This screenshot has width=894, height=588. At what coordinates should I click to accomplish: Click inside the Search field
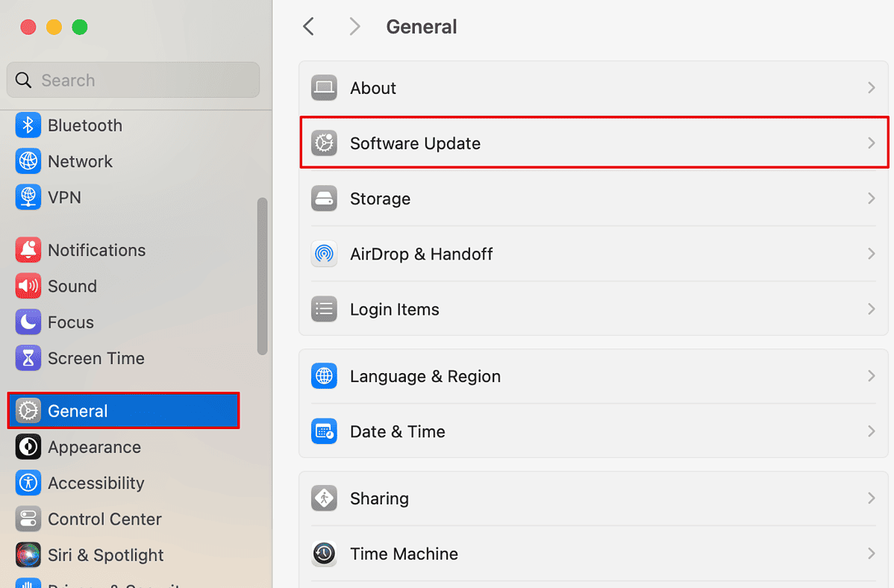133,80
